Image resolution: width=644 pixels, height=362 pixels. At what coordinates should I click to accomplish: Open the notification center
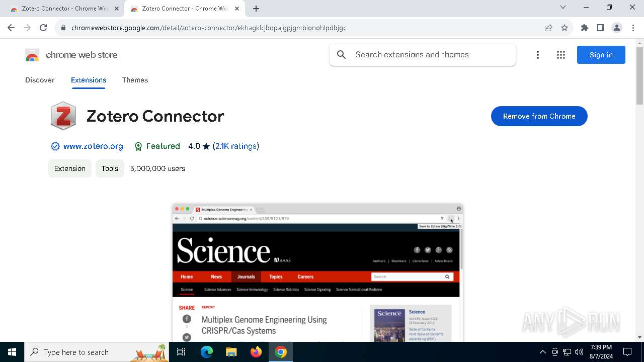[x=627, y=352]
